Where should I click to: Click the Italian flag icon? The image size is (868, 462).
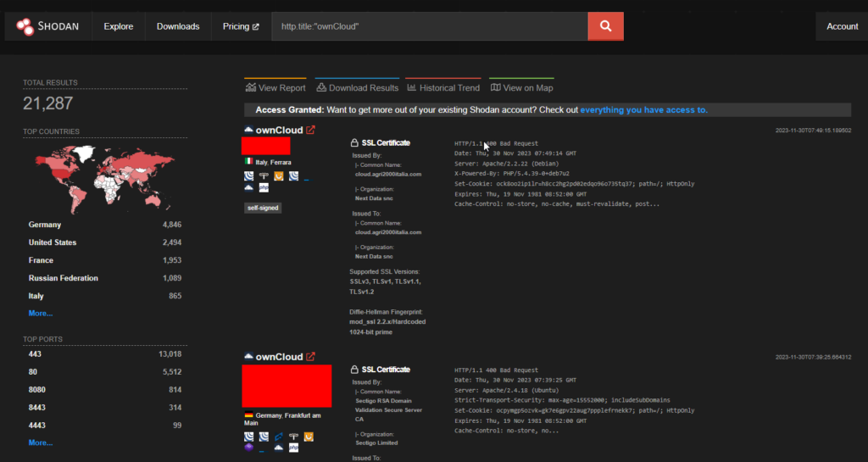pyautogui.click(x=249, y=161)
